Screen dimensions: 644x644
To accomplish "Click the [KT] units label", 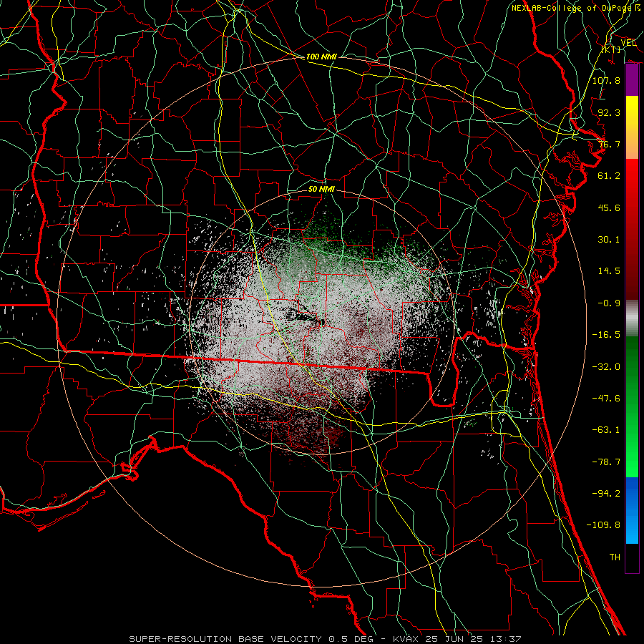I will [612, 49].
